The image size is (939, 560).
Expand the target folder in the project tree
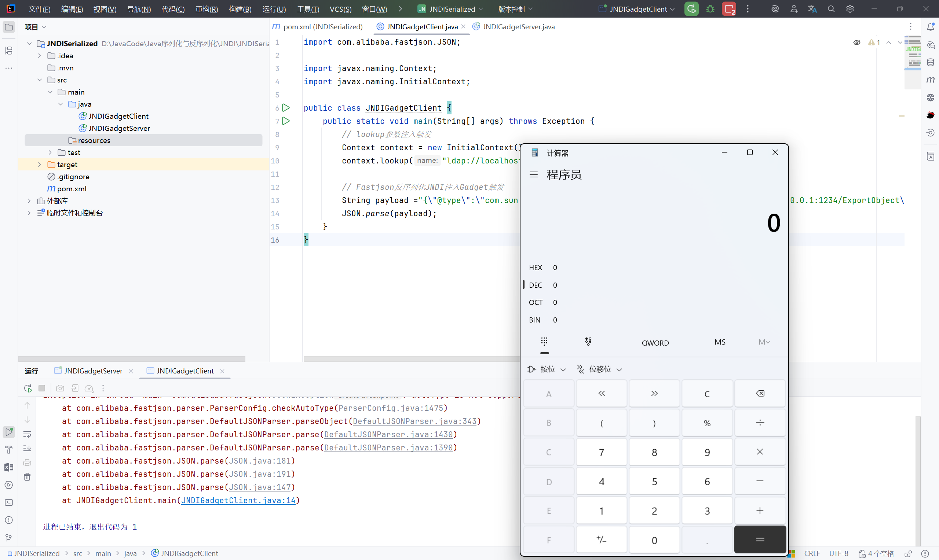click(x=40, y=165)
